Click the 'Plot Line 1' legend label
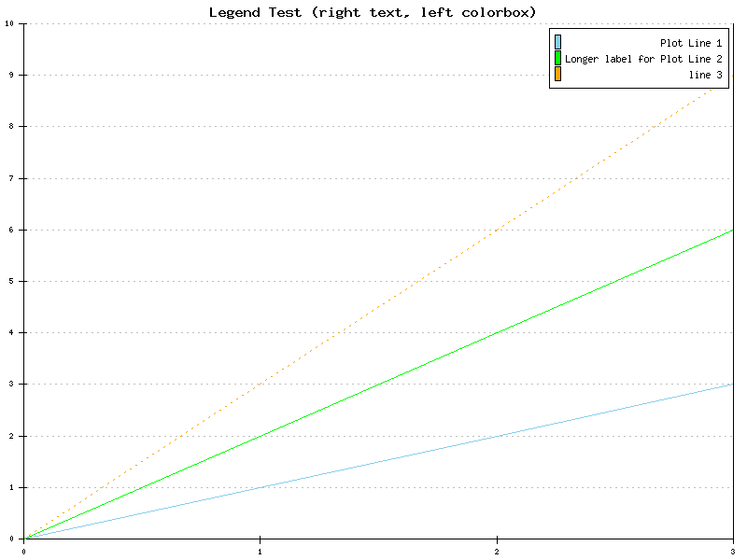This screenshot has height=560, width=747. click(x=691, y=43)
